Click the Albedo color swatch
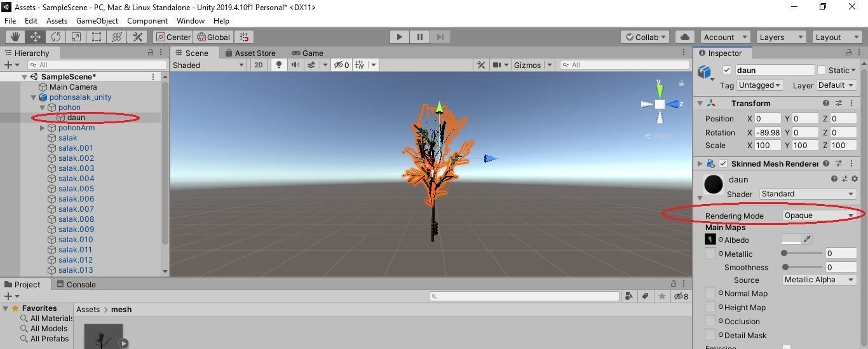Screen dimensions: 868x349 point(790,239)
